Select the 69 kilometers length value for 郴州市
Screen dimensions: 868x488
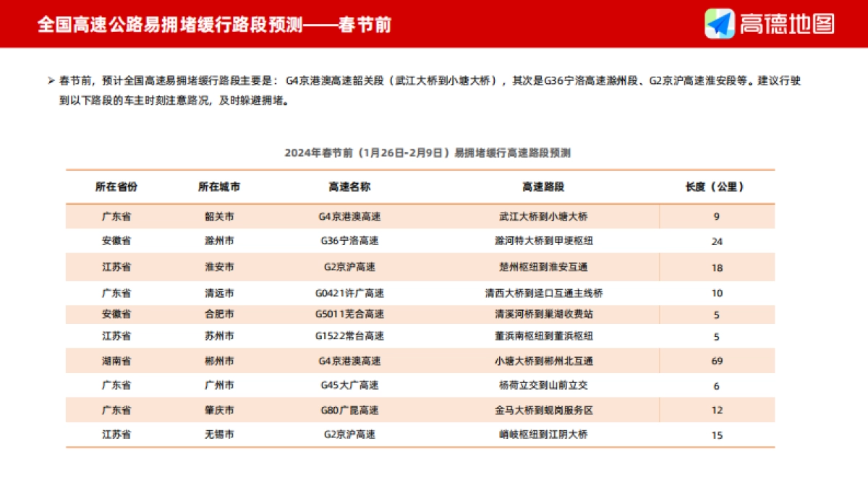[x=715, y=361]
